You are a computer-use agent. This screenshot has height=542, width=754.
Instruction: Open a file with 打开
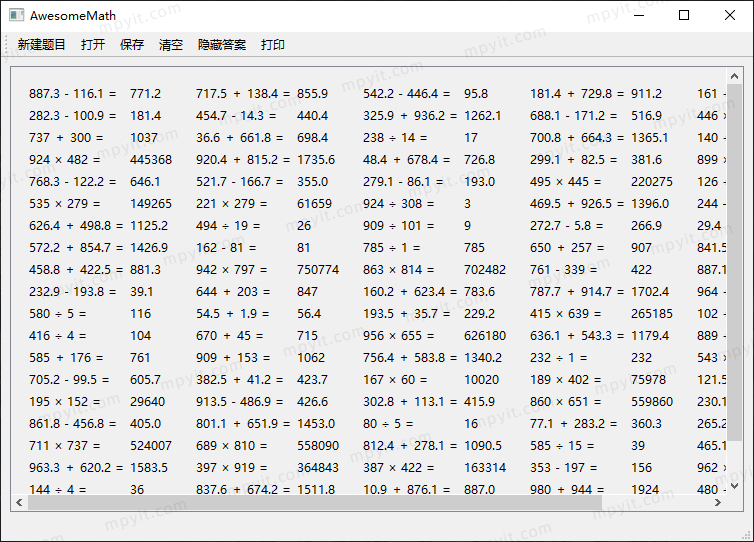(x=93, y=45)
